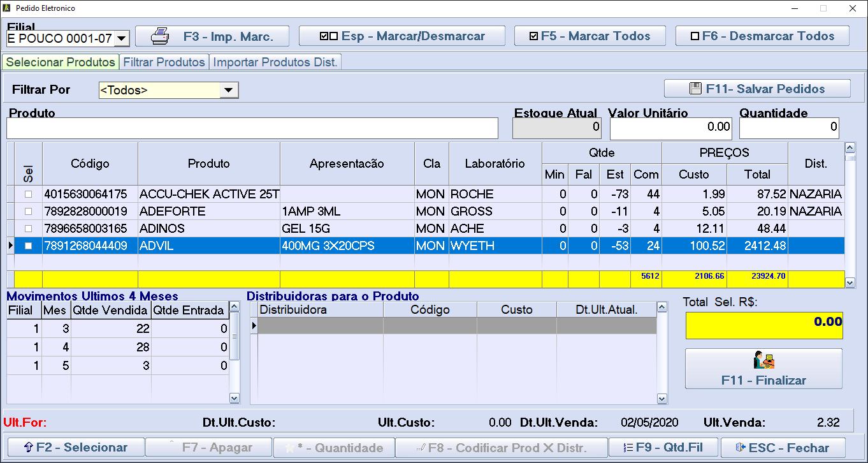Click ESC - Fechar button
The image size is (868, 463).
coord(783,448)
